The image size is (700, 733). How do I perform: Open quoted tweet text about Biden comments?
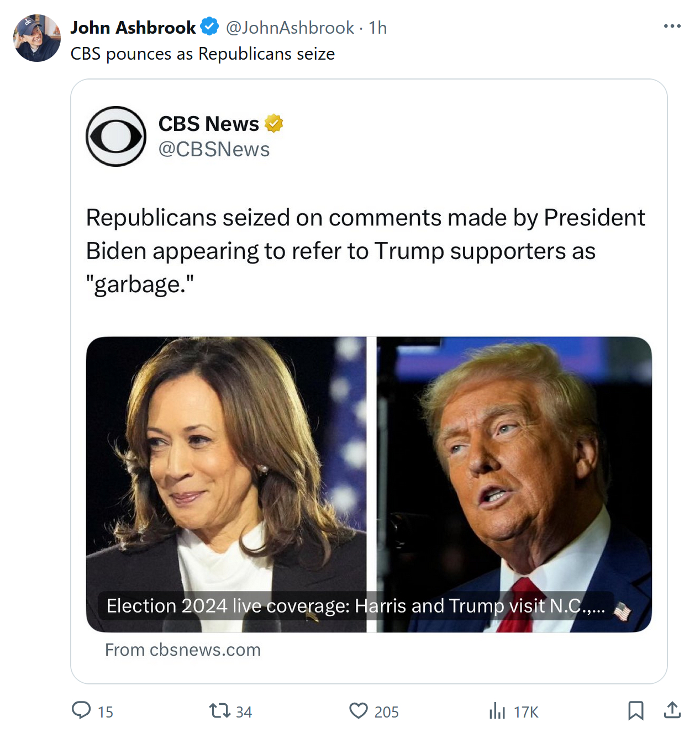(x=365, y=251)
